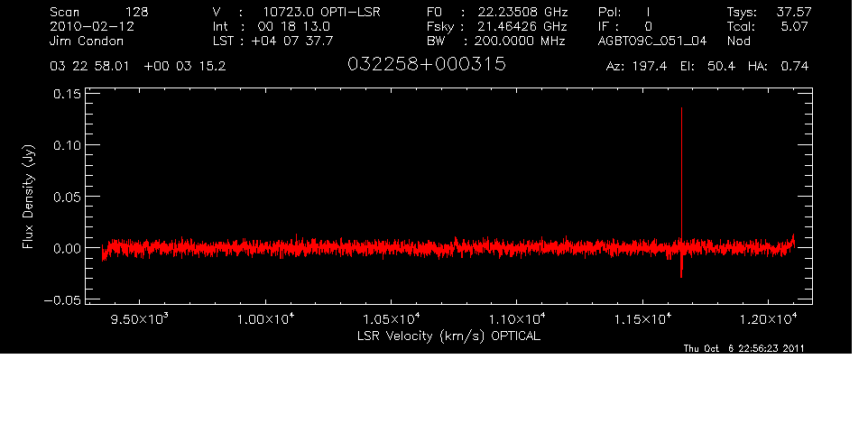Click the IF : 0 label
Viewport: 868px width, 442px height.
[x=625, y=26]
